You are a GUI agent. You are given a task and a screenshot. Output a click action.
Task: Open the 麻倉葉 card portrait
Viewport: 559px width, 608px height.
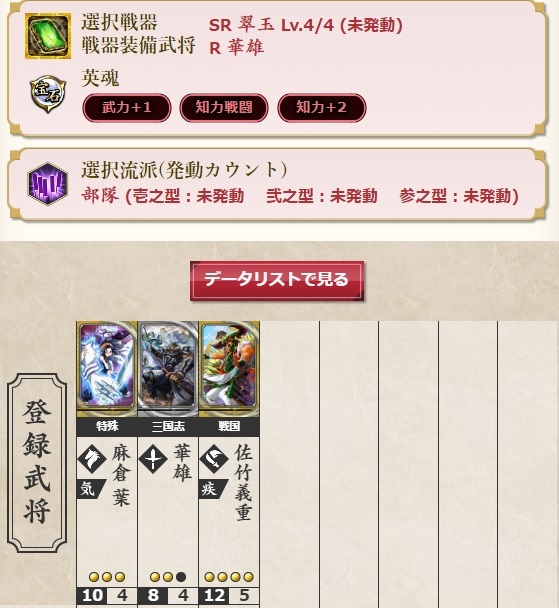(x=107, y=369)
